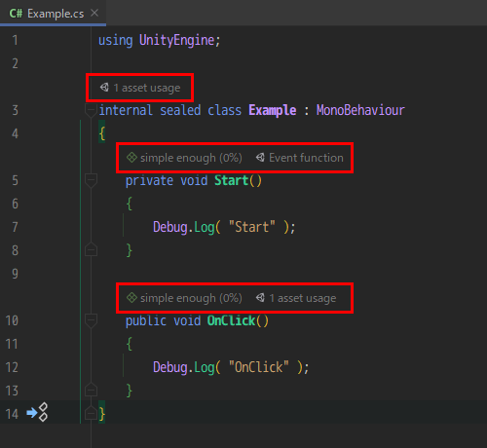This screenshot has height=448, width=487.
Task: Click the complexity diamond icon above Start
Action: (x=131, y=158)
